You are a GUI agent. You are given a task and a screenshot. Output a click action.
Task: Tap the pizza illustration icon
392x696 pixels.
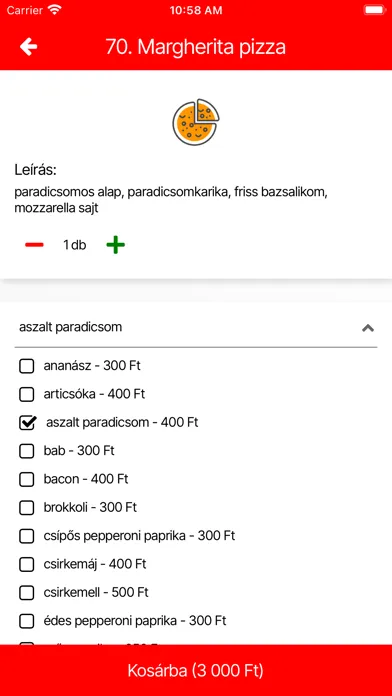pos(196,122)
